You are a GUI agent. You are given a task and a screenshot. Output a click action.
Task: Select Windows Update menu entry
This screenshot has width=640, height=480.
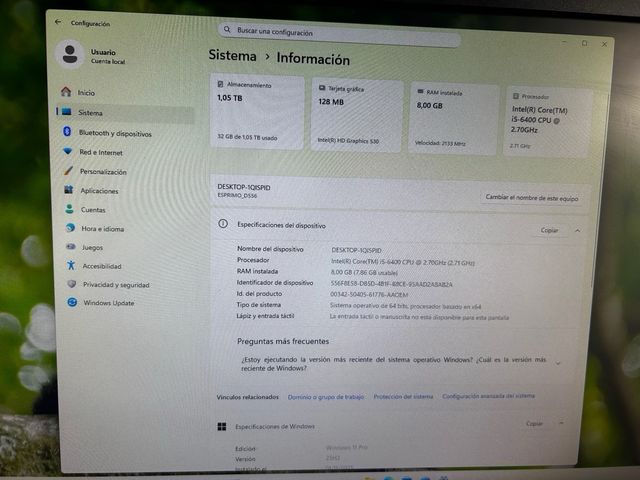[x=109, y=303]
